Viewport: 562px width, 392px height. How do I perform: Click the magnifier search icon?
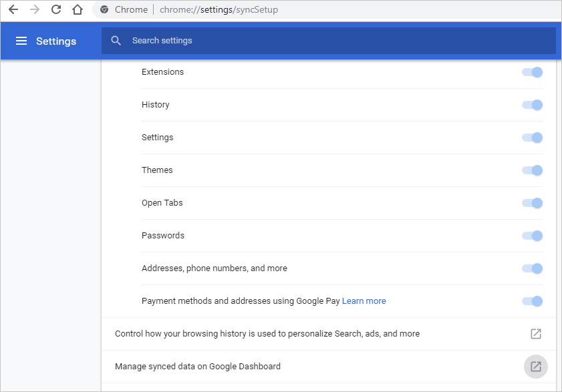pyautogui.click(x=116, y=41)
